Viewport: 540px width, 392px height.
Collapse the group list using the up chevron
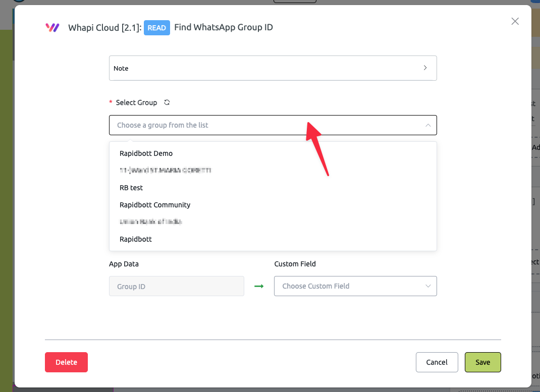point(428,125)
